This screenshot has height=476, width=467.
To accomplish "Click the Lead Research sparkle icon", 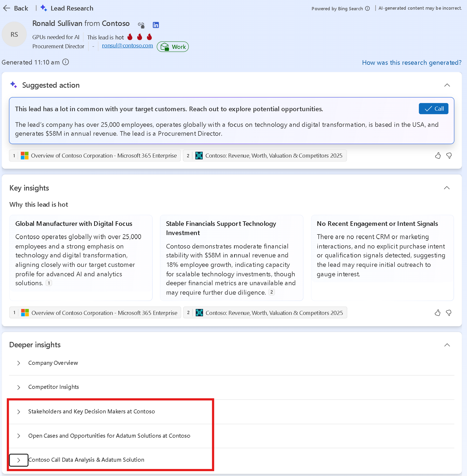I will pos(44,8).
